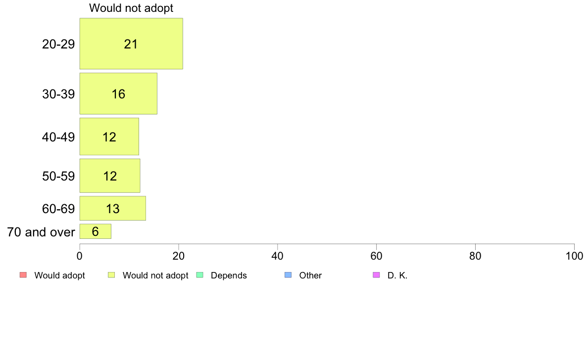
Task: Click the '20-29' age group label
Action: pyautogui.click(x=58, y=44)
